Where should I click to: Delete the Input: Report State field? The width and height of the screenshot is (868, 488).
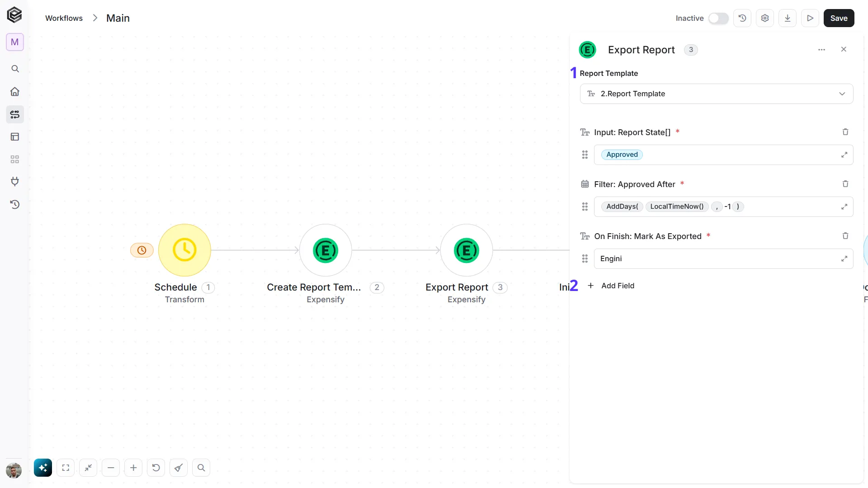(x=845, y=132)
